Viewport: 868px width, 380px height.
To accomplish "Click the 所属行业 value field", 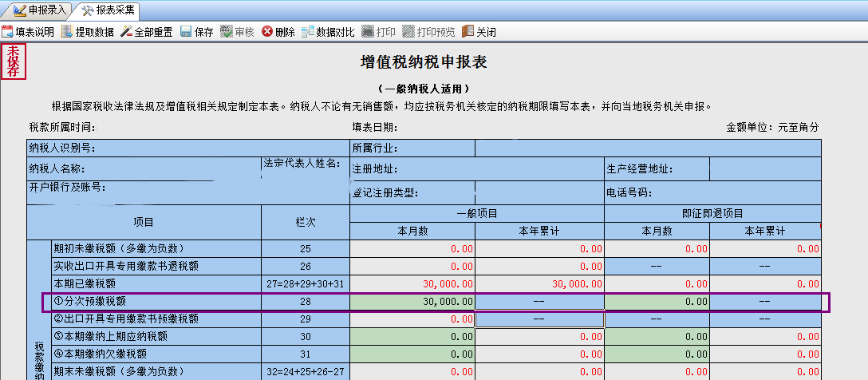I will (648, 148).
